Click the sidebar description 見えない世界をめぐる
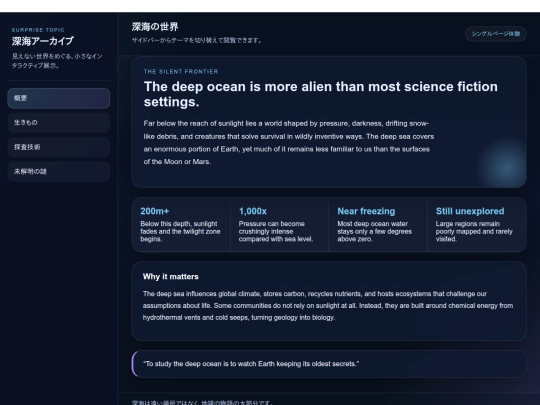 (x=57, y=61)
